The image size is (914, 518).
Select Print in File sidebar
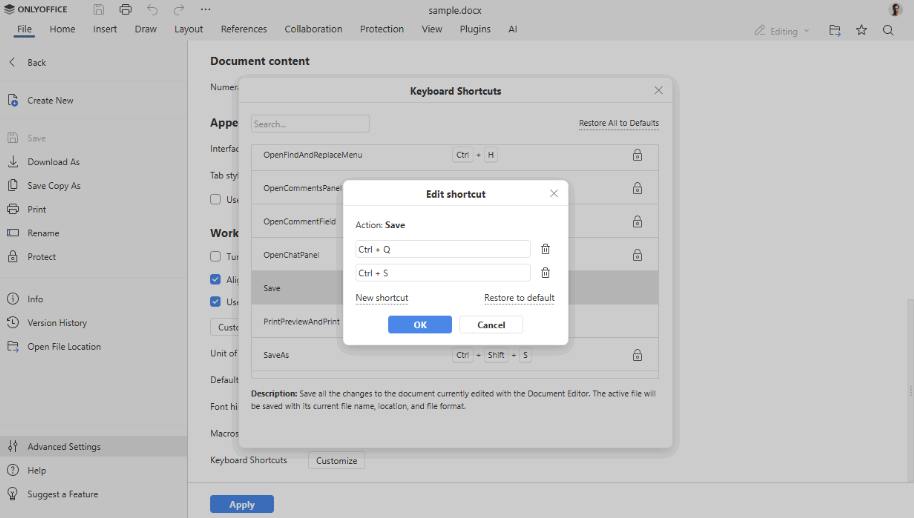click(93, 209)
